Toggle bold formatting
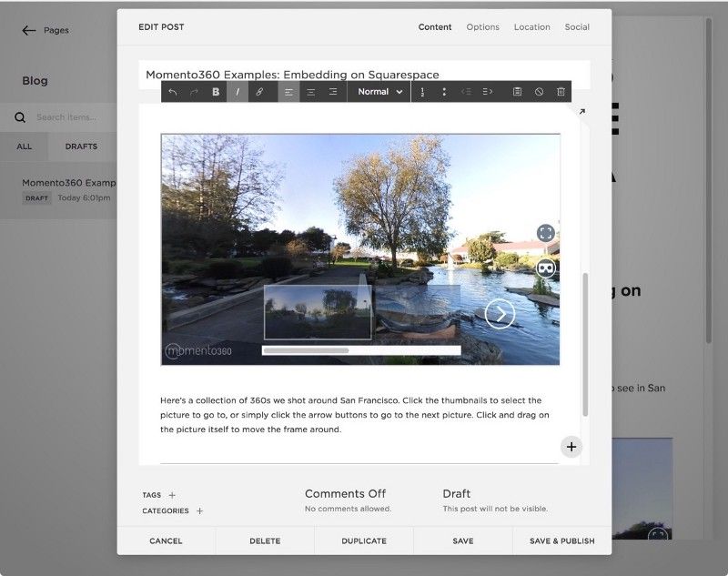Screen dimensions: 728x576 tap(216, 92)
